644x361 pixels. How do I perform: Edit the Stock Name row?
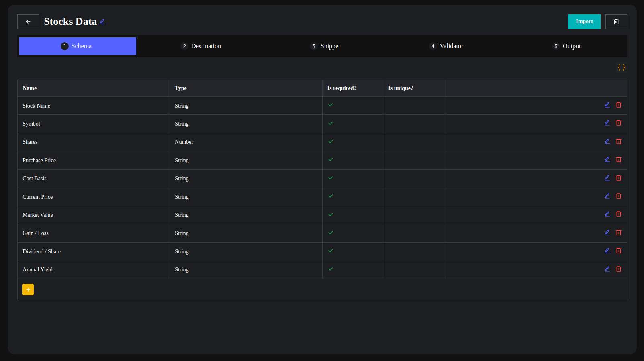point(607,105)
